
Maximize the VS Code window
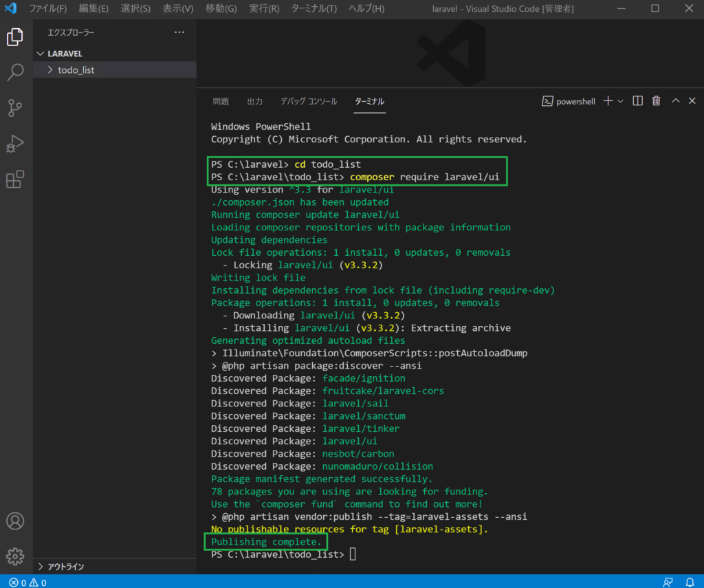point(655,8)
